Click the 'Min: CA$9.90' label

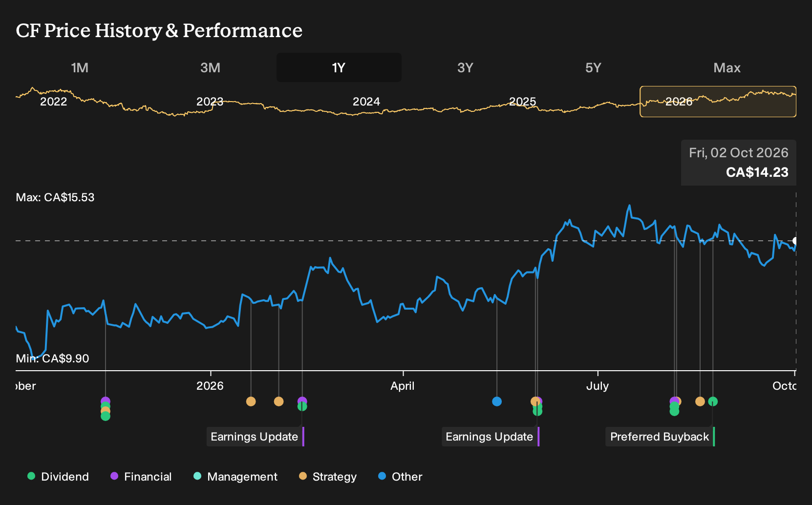(52, 358)
